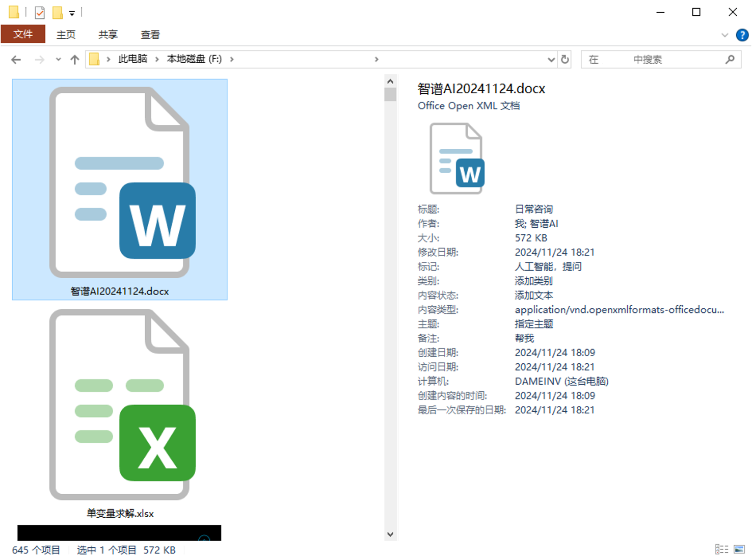Viewport: 752px width, 560px height.
Task: Click 指定主题 to set the subject
Action: point(533,324)
